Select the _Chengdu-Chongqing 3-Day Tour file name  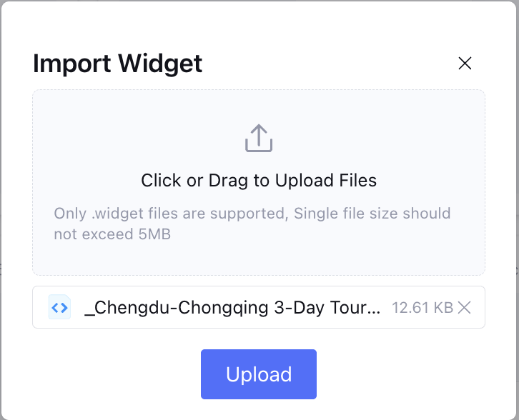point(232,308)
